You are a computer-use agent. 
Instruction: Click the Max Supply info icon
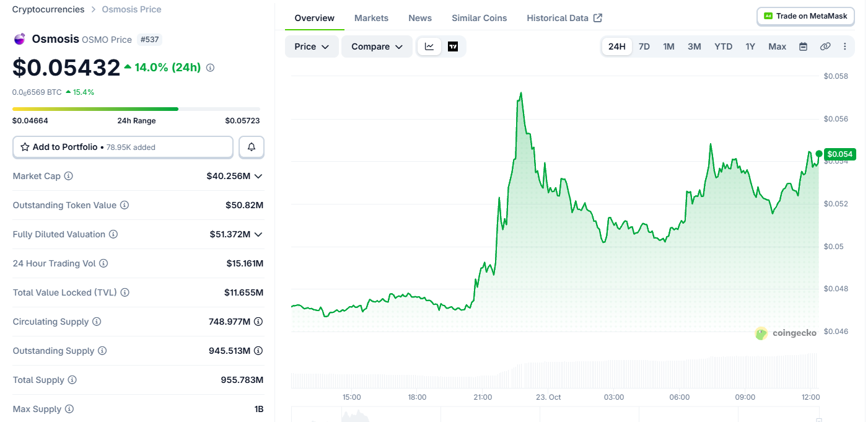click(69, 409)
